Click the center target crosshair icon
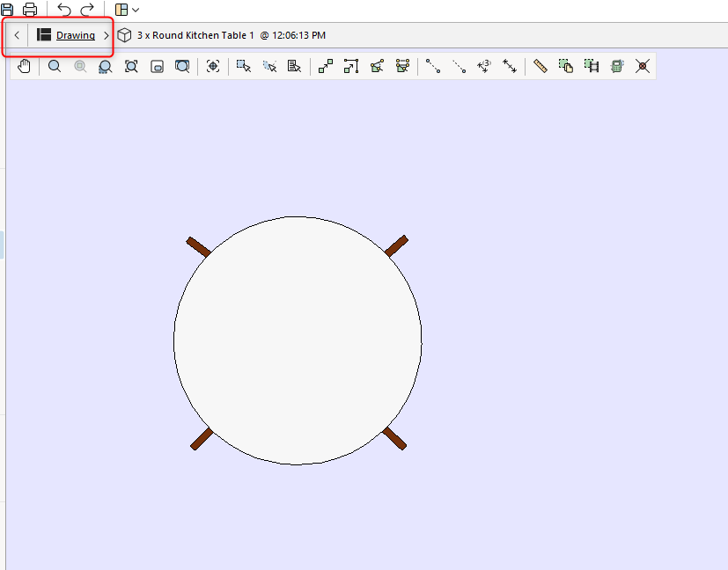728x570 pixels. point(213,66)
